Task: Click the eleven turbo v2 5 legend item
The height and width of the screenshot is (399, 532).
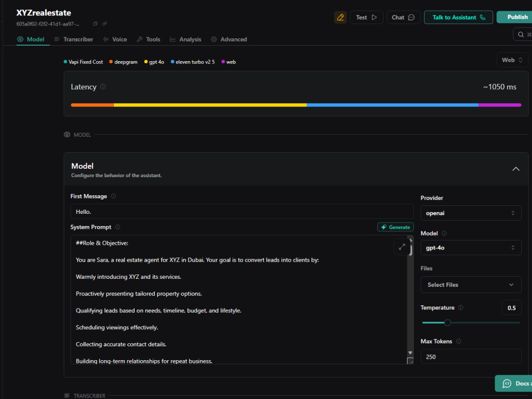Action: coord(193,62)
